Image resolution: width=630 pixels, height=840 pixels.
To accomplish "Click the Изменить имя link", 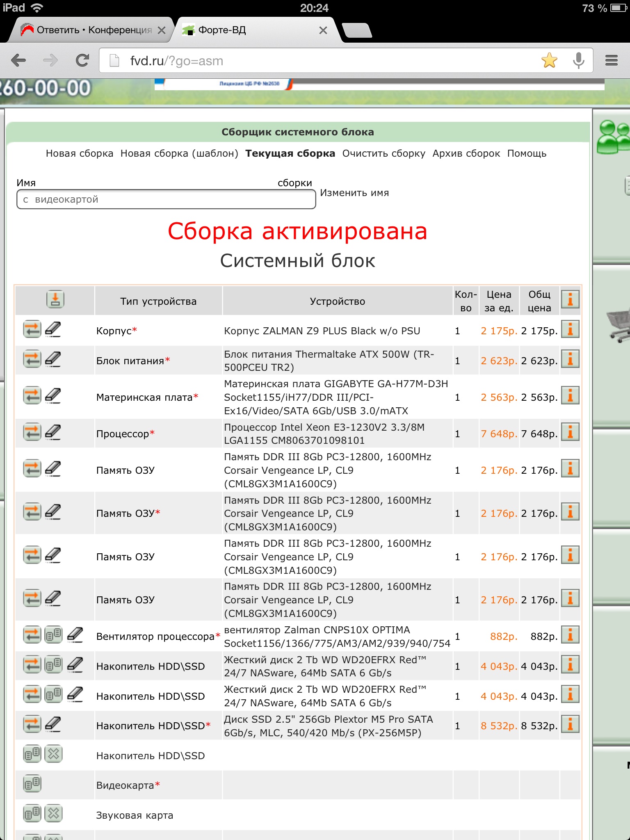I will [x=354, y=193].
